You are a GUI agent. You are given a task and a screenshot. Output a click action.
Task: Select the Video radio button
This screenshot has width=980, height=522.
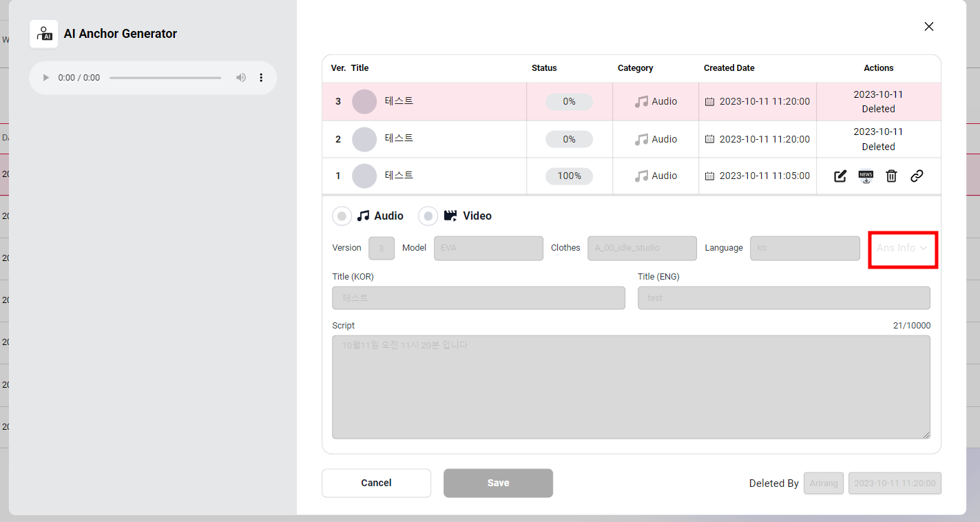pyautogui.click(x=428, y=216)
